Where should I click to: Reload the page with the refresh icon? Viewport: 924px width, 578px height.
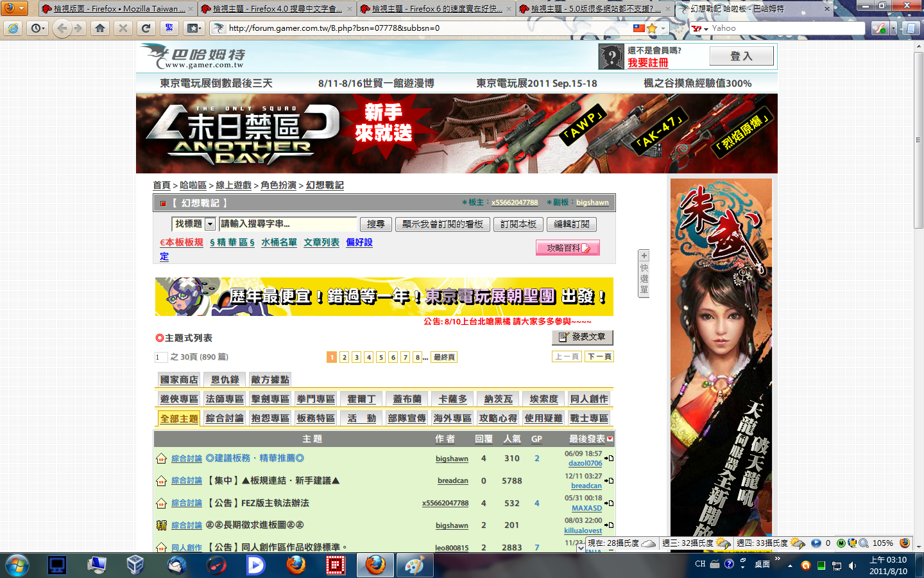point(146,28)
